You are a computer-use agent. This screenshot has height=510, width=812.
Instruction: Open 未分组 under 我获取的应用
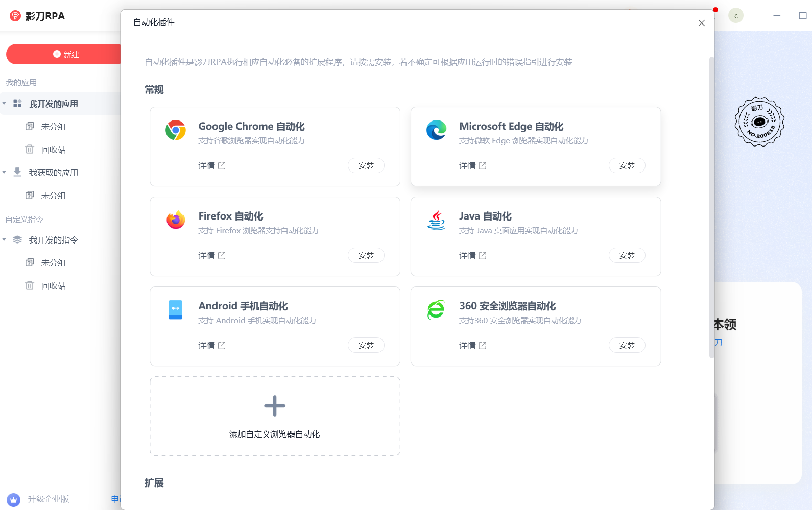54,196
